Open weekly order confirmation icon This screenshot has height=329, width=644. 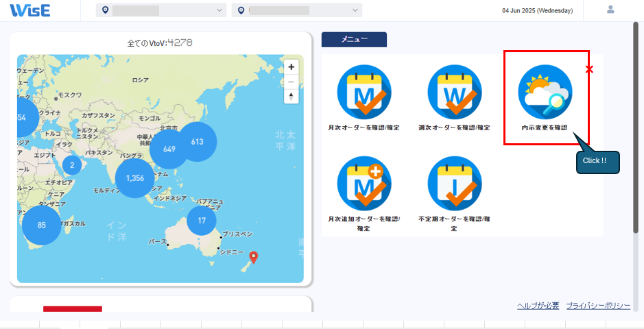tap(454, 93)
